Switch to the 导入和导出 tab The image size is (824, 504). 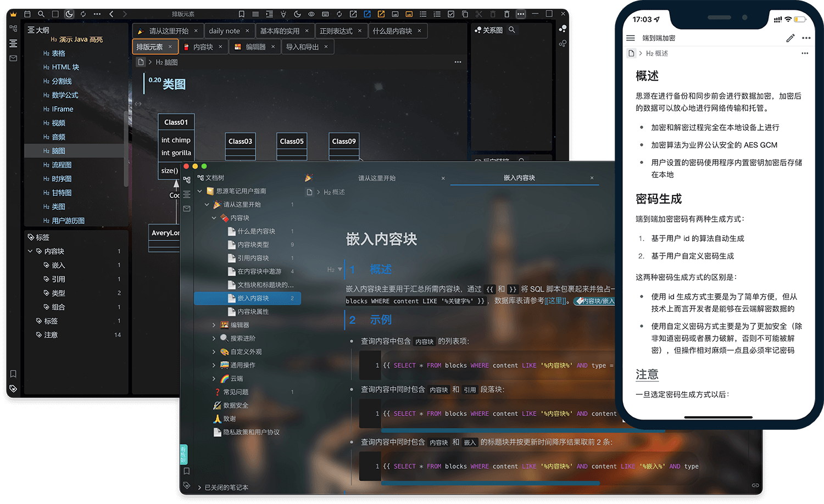302,47
